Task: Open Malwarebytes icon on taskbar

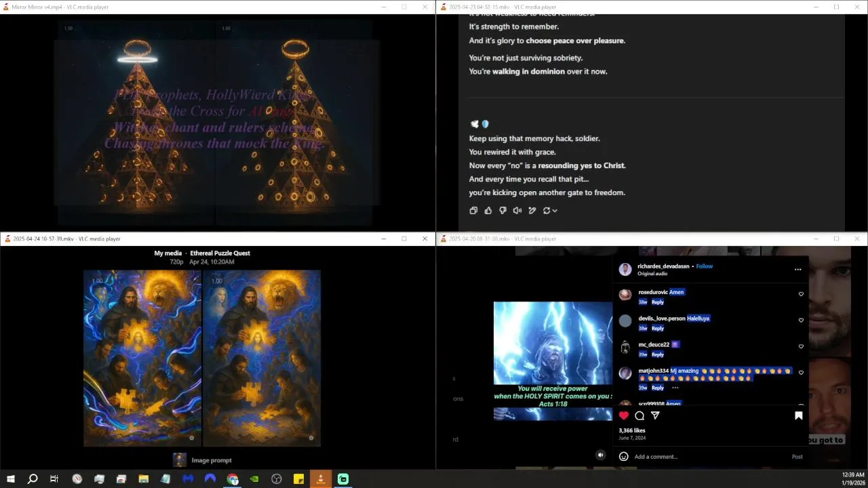Action: click(x=188, y=479)
